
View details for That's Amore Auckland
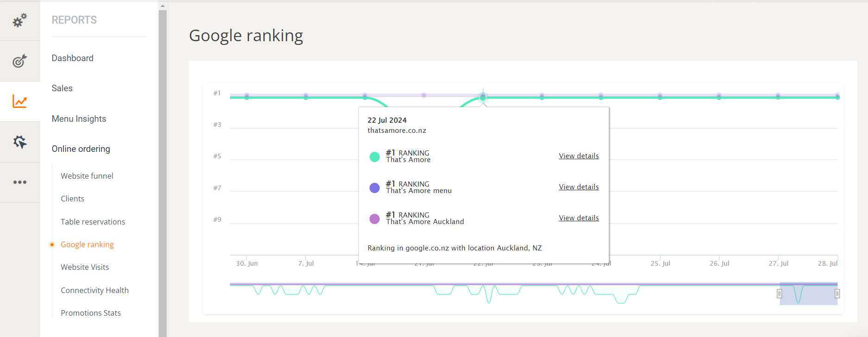[x=578, y=218]
